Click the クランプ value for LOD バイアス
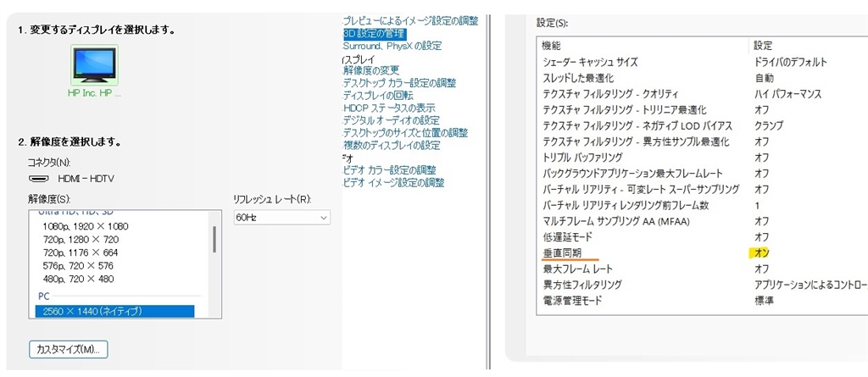 click(x=769, y=125)
